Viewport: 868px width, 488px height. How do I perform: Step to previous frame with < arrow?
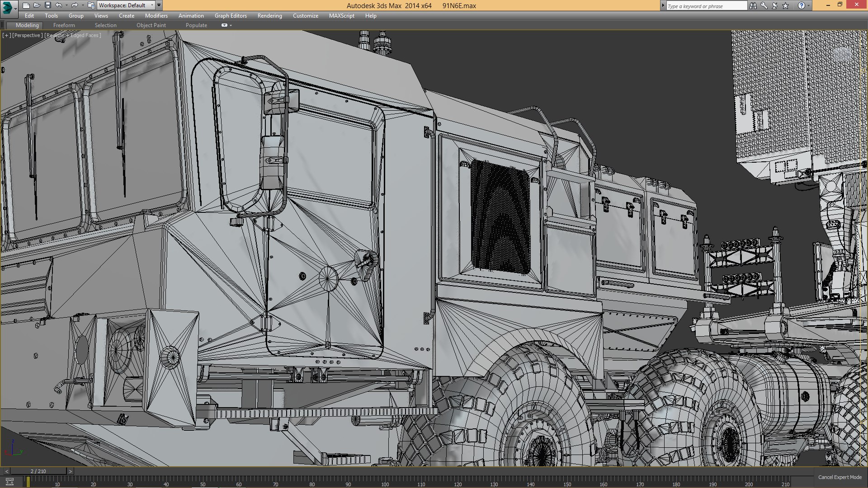pyautogui.click(x=6, y=471)
